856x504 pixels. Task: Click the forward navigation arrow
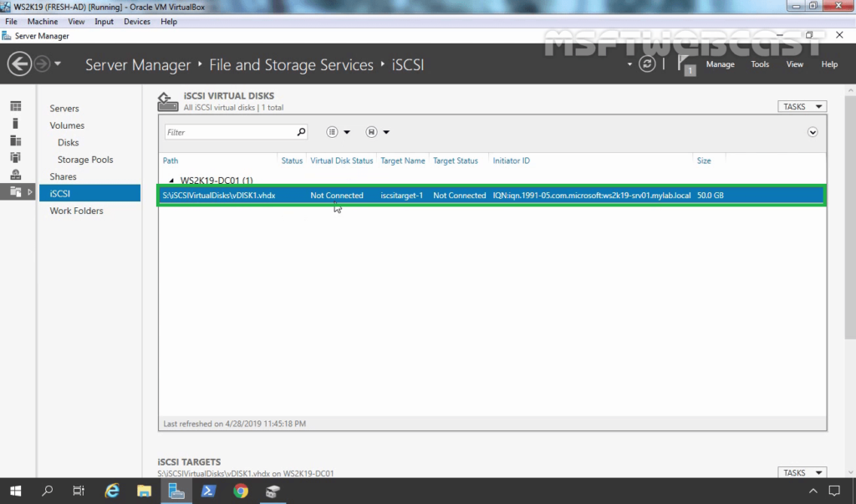click(42, 64)
